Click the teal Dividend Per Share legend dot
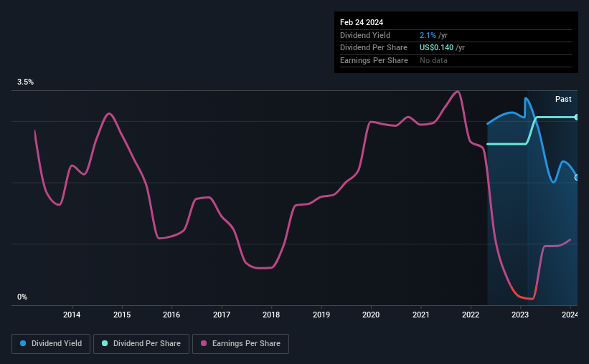589x364 pixels. click(105, 343)
